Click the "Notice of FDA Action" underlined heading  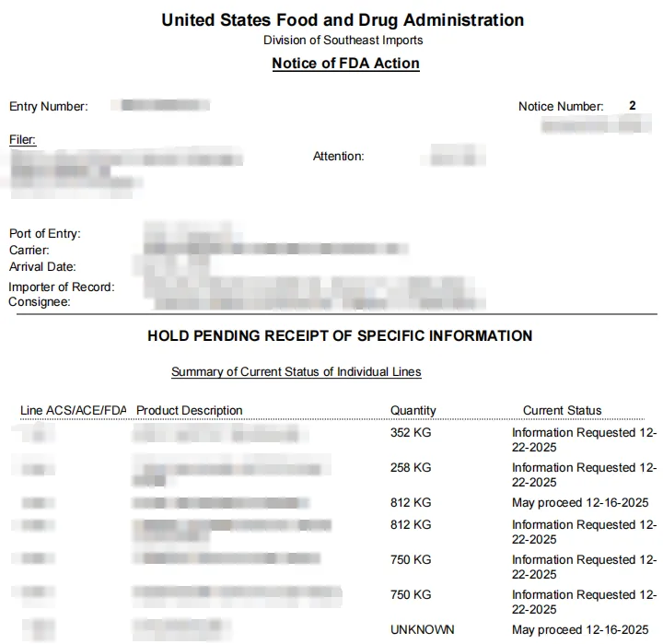[345, 64]
